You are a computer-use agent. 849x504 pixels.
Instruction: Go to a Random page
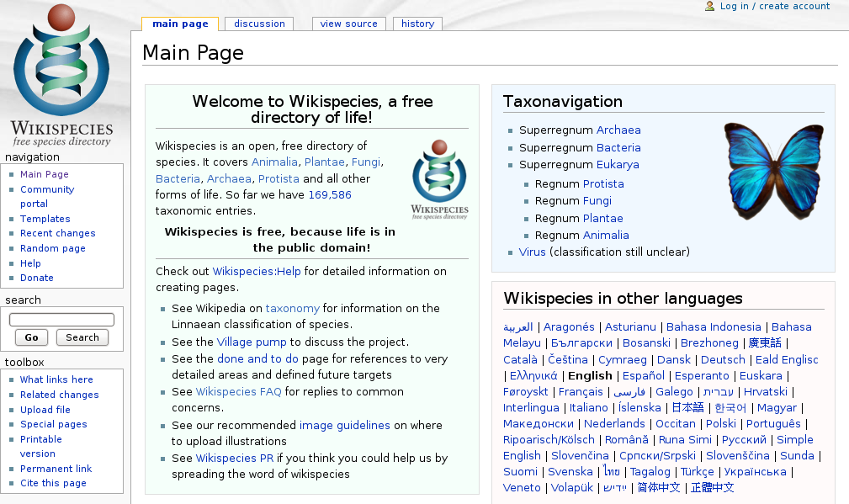(x=53, y=248)
